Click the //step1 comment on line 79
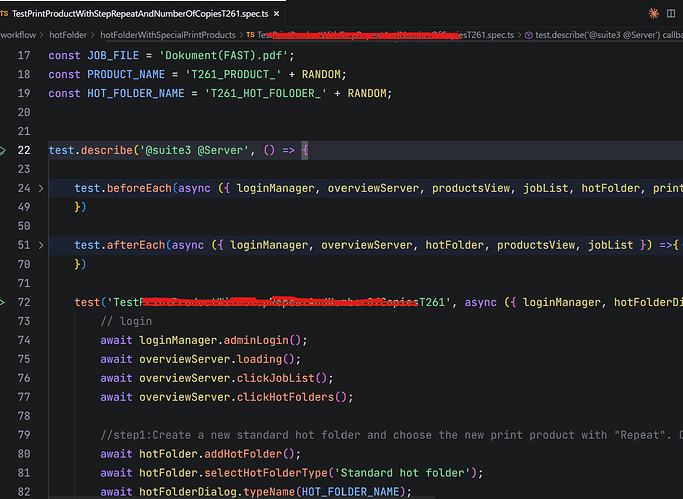This screenshot has width=683, height=499. click(392, 435)
